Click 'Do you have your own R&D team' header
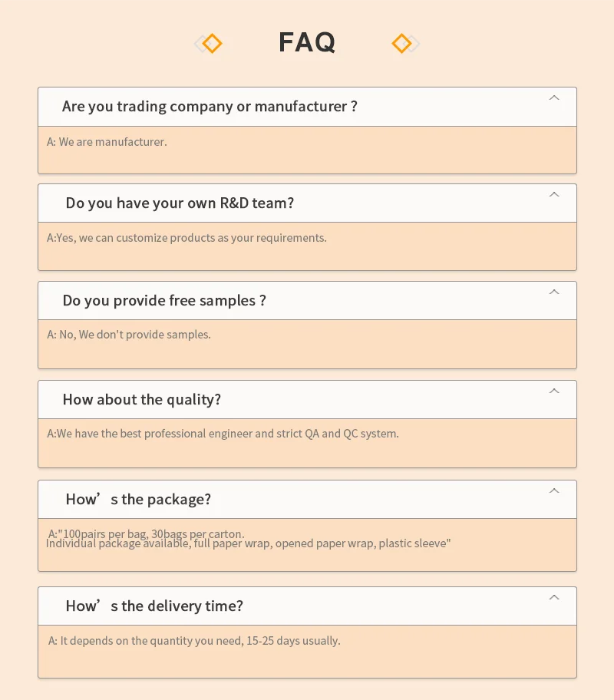 coord(180,203)
